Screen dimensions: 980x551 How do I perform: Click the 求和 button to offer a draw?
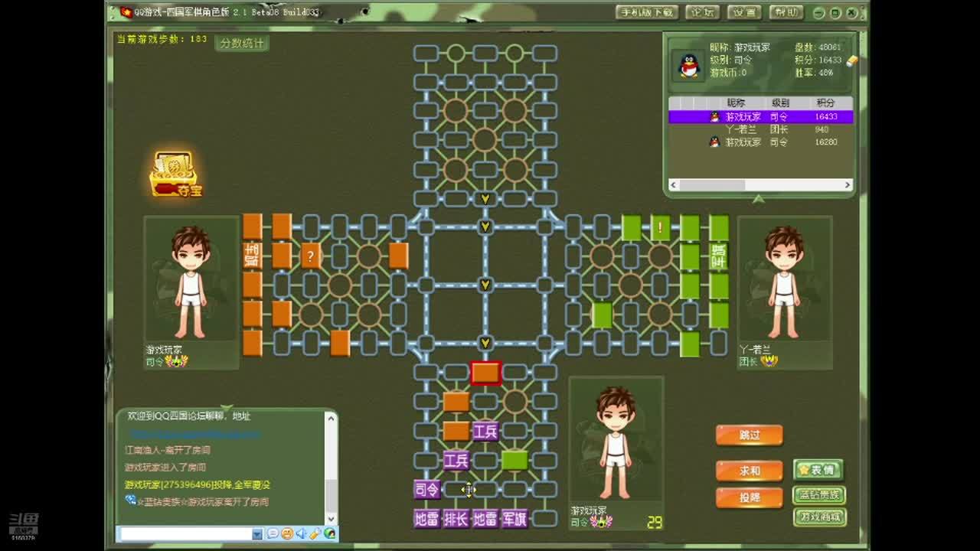point(750,471)
